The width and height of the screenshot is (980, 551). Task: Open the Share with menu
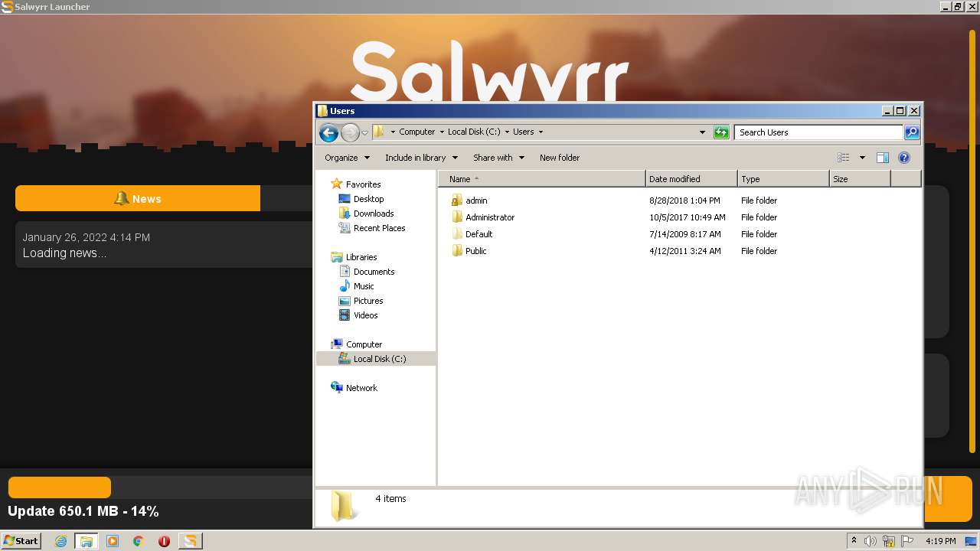pos(498,158)
